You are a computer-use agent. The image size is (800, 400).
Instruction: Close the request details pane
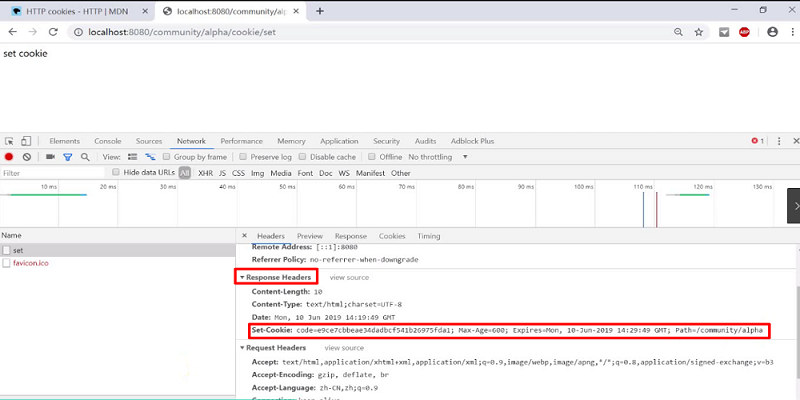(x=244, y=236)
